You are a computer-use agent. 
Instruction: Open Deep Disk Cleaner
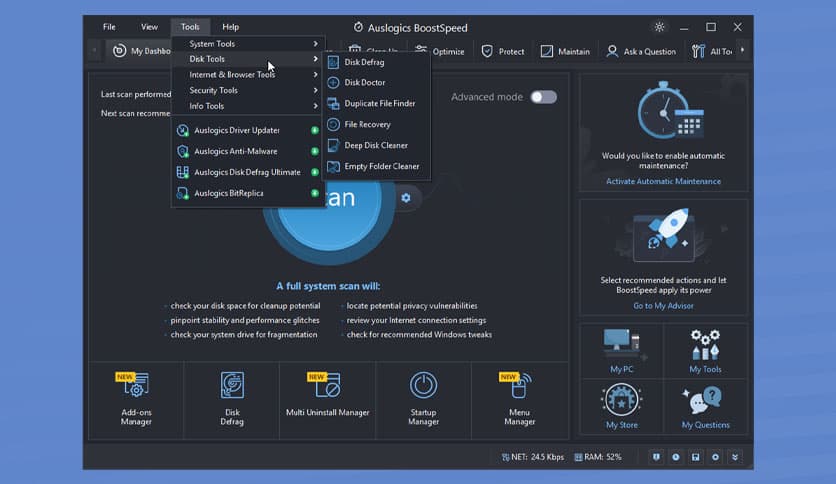click(x=376, y=145)
